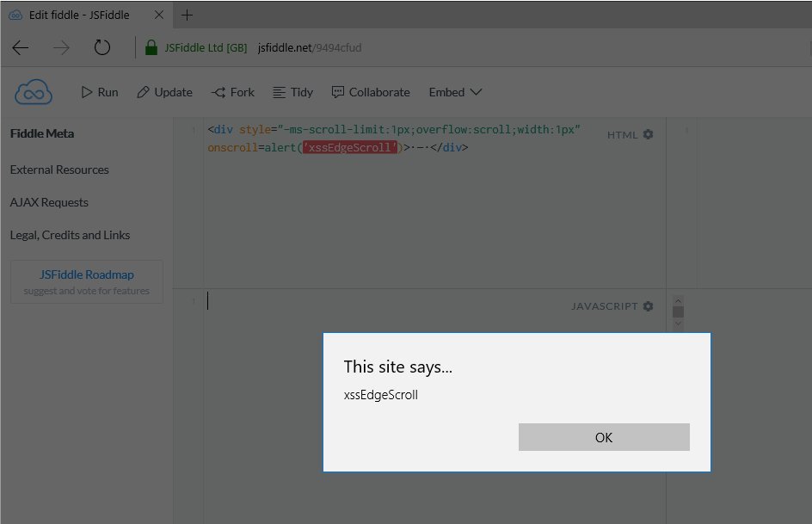Click Update to save the fiddle

click(x=164, y=92)
